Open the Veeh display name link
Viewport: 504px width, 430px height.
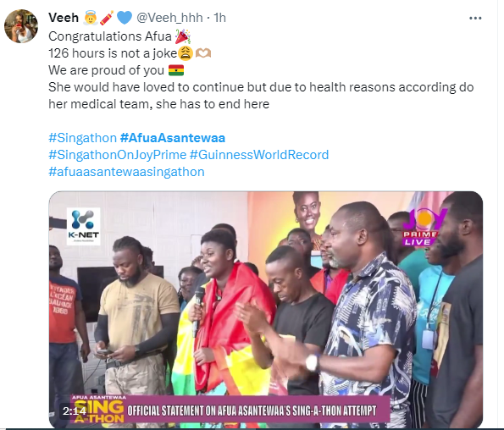click(x=64, y=18)
